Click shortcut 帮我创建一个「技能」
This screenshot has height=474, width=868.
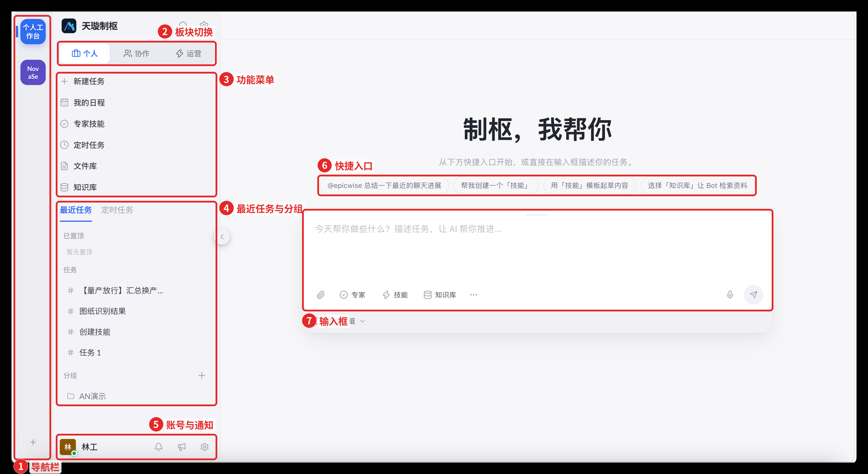pos(496,185)
